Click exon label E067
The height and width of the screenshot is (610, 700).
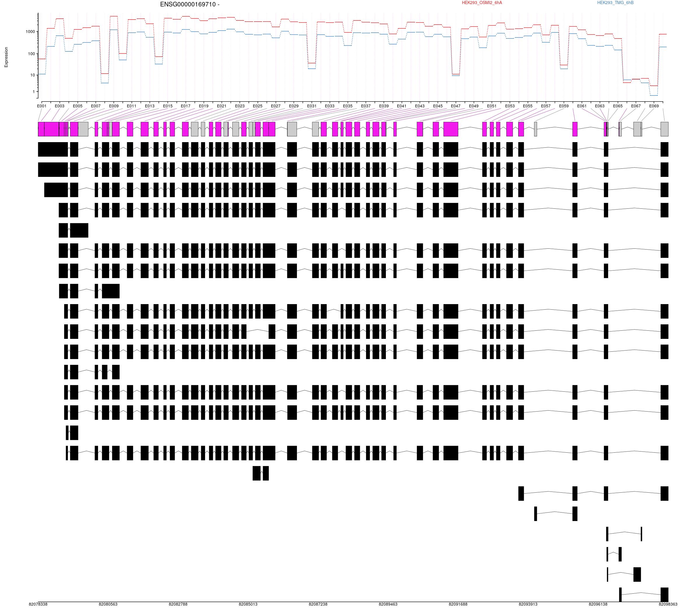636,106
